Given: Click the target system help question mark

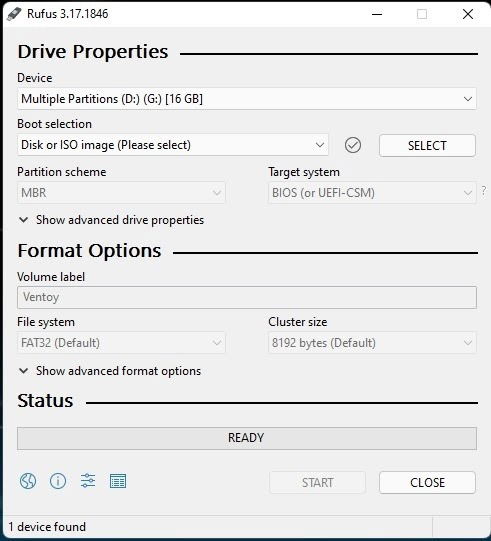Looking at the screenshot, I should click(x=484, y=190).
